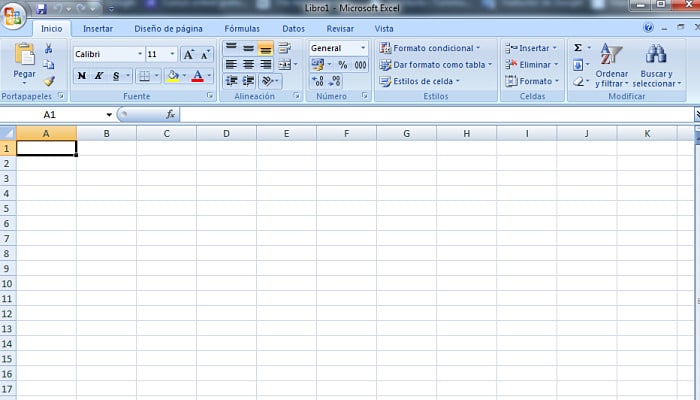Expand the Name Box A1 dropdown
Screen dimensions: 700x400
click(109, 115)
